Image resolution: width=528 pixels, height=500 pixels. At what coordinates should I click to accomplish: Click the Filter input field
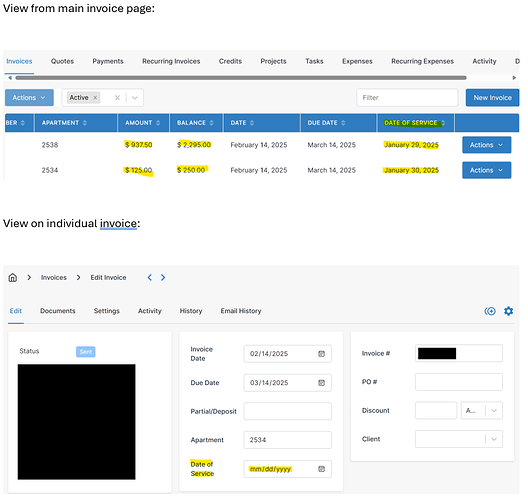(407, 98)
